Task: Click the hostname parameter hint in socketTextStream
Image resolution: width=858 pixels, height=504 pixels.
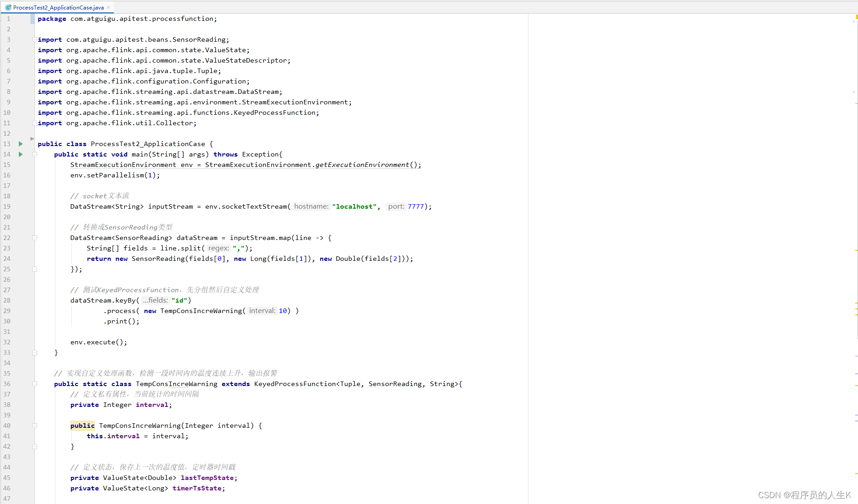Action: click(311, 206)
